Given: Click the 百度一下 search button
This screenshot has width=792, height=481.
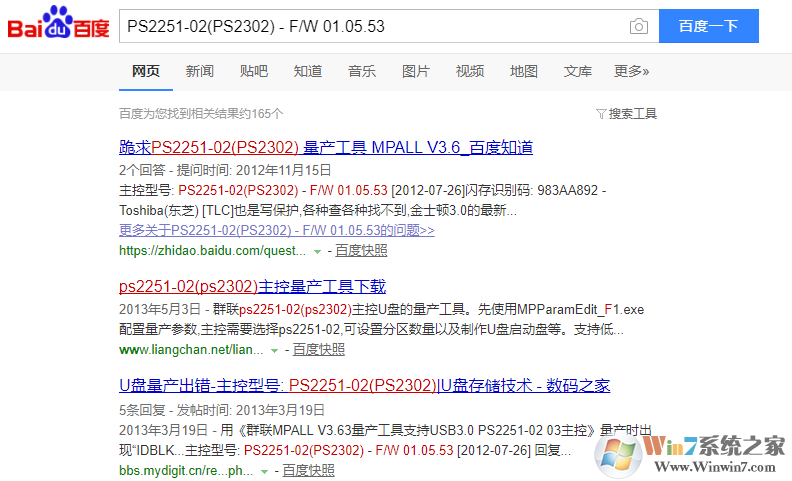Looking at the screenshot, I should tap(708, 26).
